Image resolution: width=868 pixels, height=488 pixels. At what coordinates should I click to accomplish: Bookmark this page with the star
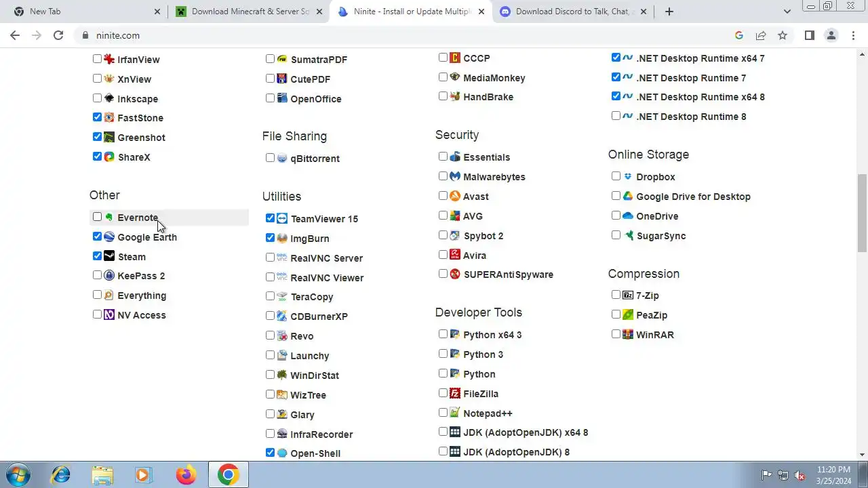783,35
